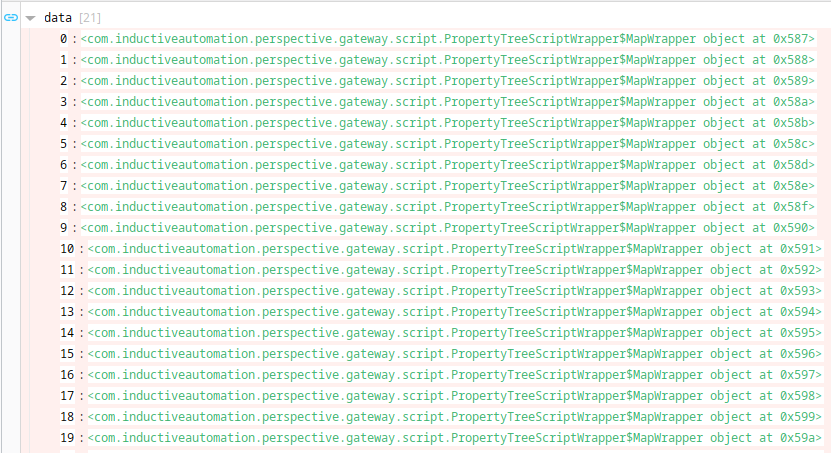Select the object value ending 0x595
This screenshot has height=453, width=831.
[455, 333]
